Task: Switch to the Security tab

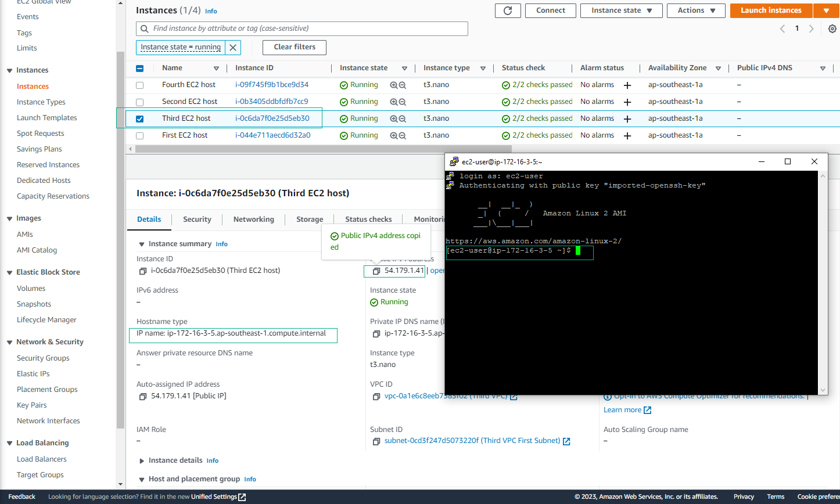Action: (x=197, y=219)
